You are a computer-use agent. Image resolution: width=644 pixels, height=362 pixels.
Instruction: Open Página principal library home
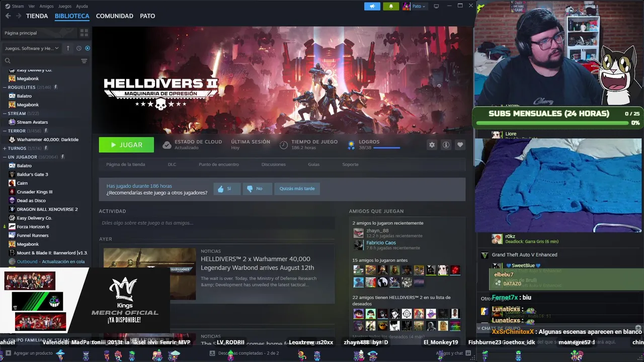(x=40, y=33)
